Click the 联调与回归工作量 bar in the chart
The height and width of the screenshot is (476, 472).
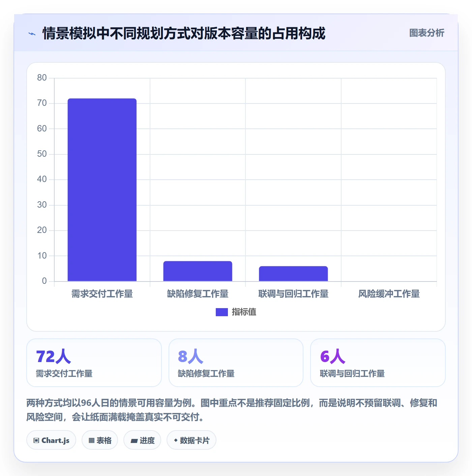[x=293, y=274]
